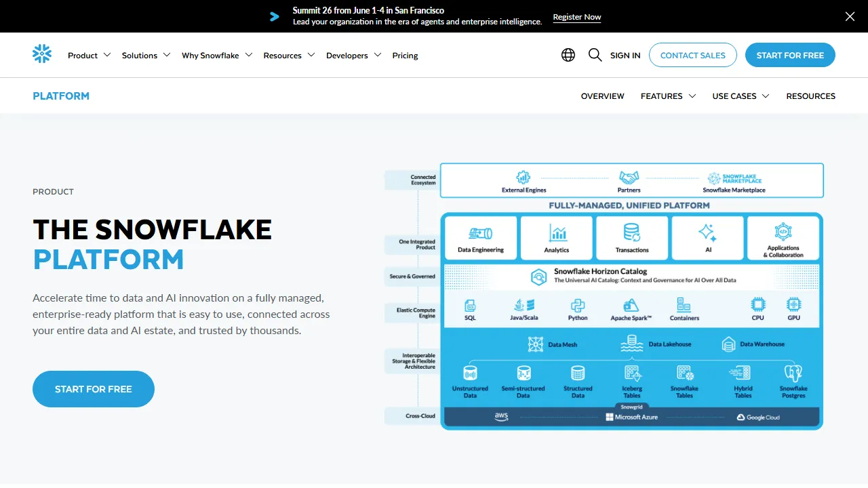Click SIGN IN
868x488 pixels.
pyautogui.click(x=625, y=56)
